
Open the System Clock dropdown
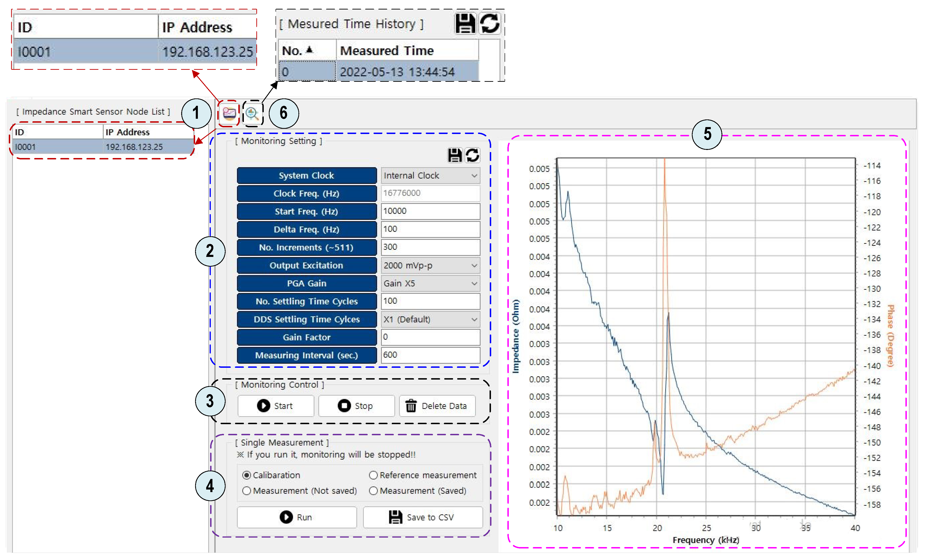[430, 176]
